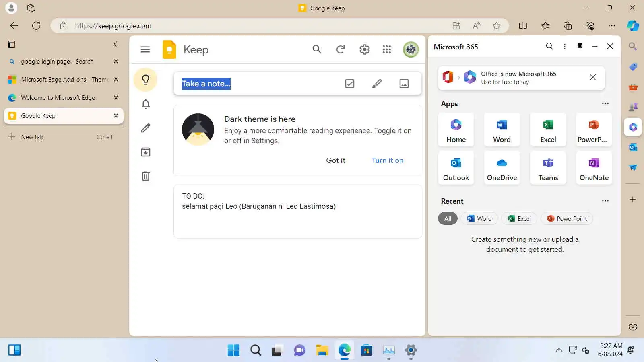Open Copilot in the Edge toolbar

point(633,26)
